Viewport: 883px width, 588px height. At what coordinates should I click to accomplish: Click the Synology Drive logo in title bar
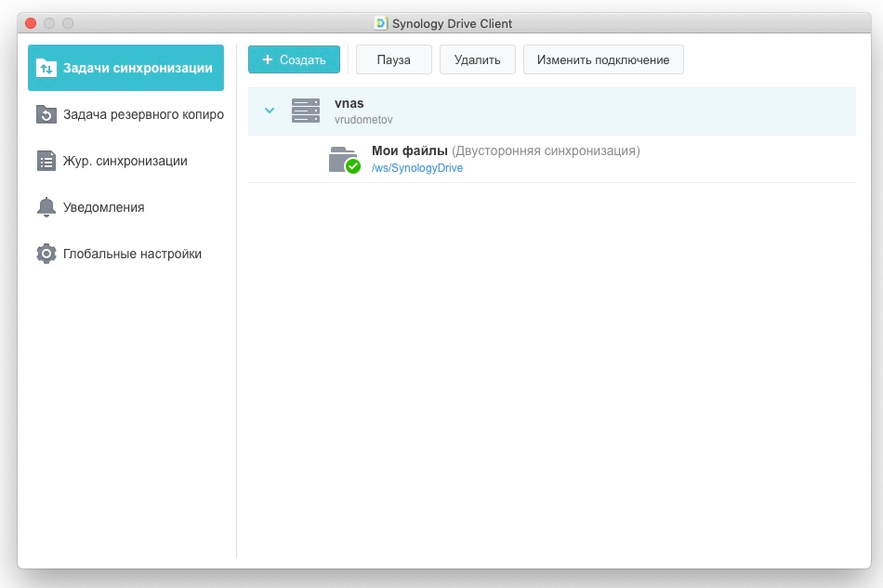coord(381,23)
